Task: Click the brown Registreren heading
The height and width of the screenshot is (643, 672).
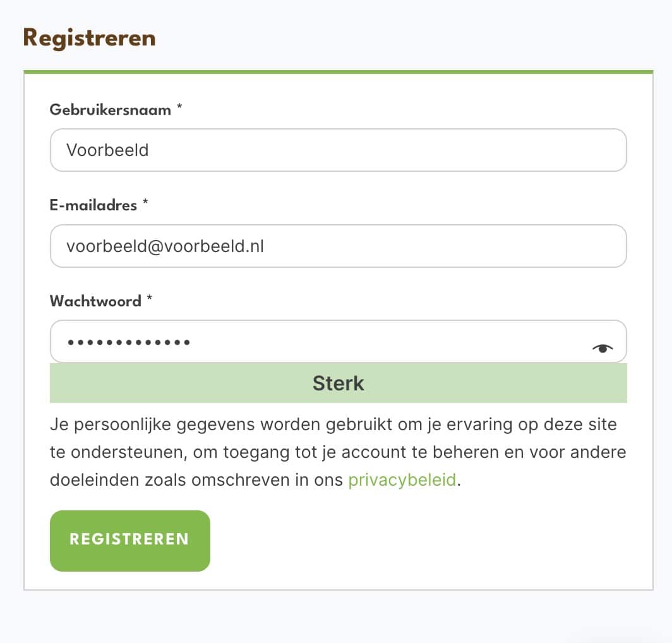Action: pyautogui.click(x=89, y=39)
